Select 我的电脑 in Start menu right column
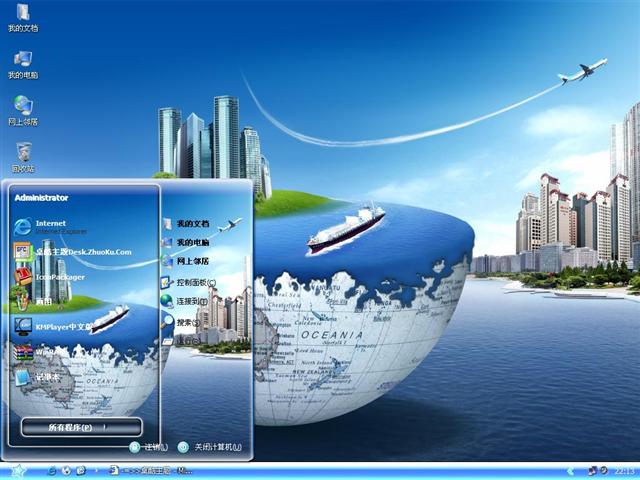 pyautogui.click(x=186, y=242)
